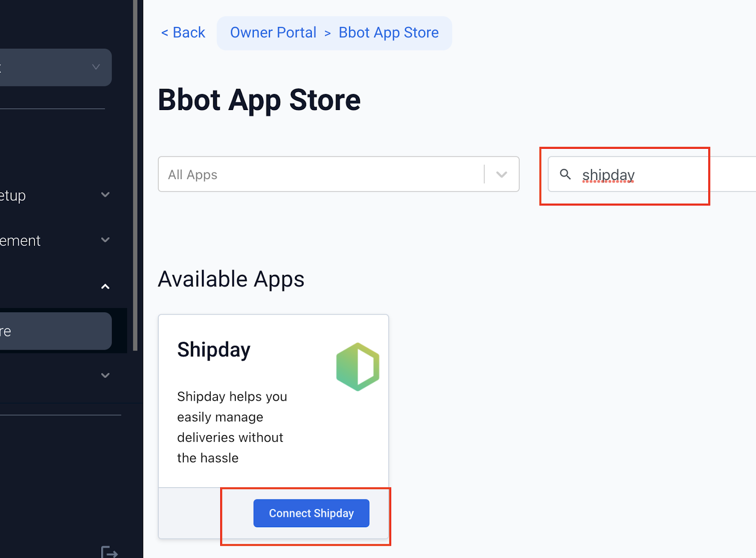Click the Shipday logo icon
The image size is (756, 558).
358,367
